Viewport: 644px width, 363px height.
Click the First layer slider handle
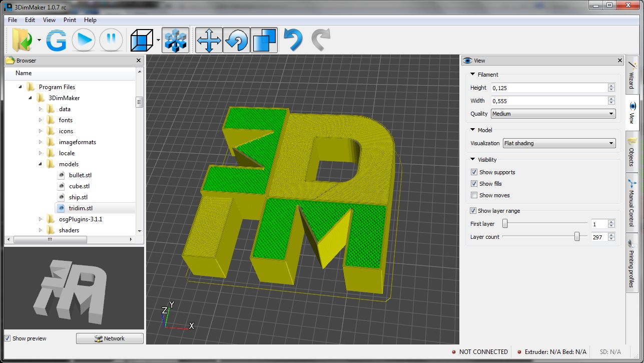(x=505, y=223)
